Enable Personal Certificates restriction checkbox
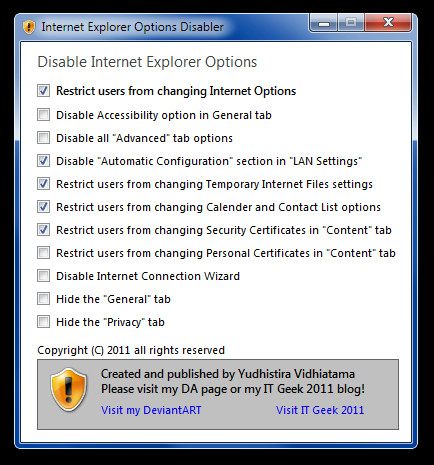Viewport: 434px width, 465px height. [43, 253]
